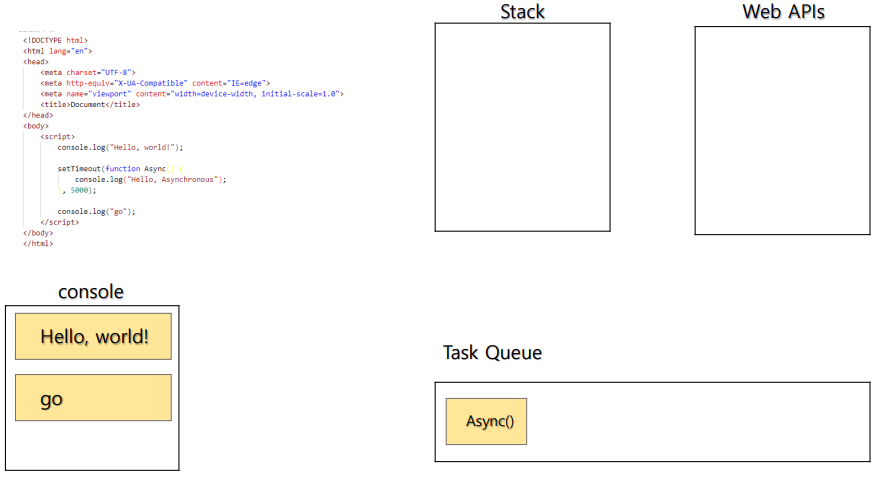Click the X-UA-Compatible meta line
This screenshot has height=488, width=881.
click(155, 83)
